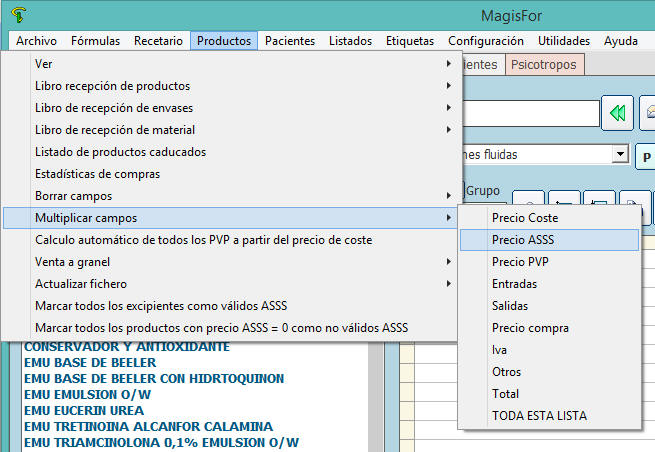
Task: Click the envelope icon button at right edge
Action: [x=649, y=112]
